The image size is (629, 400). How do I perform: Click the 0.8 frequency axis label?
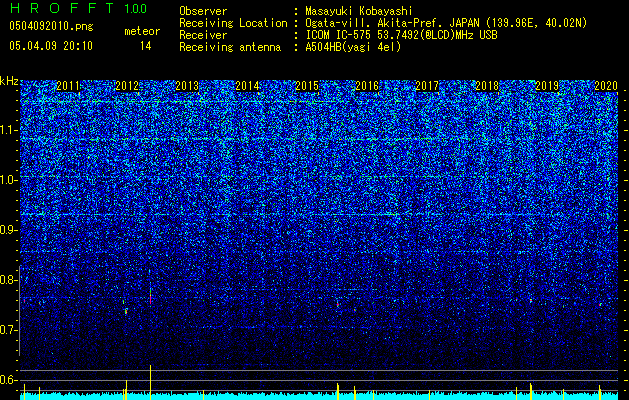(x=9, y=280)
